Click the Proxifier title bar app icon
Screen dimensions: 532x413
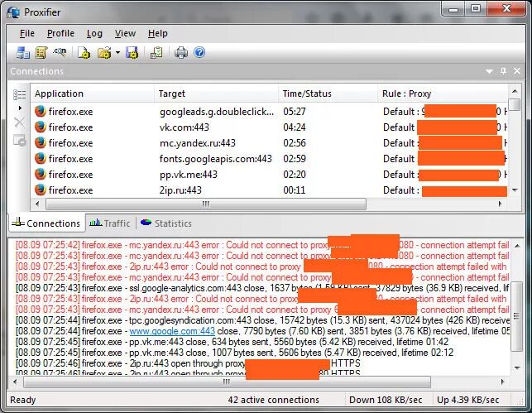(x=13, y=12)
